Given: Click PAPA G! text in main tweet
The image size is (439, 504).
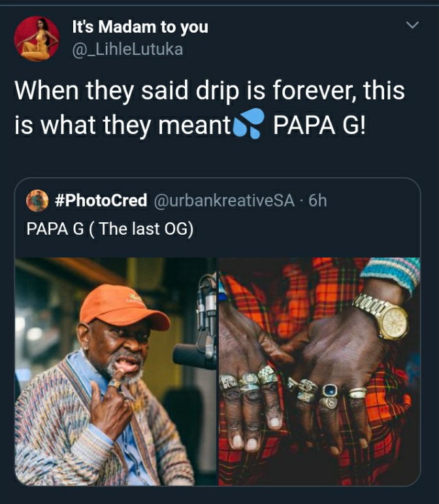Looking at the screenshot, I should pyautogui.click(x=319, y=125).
